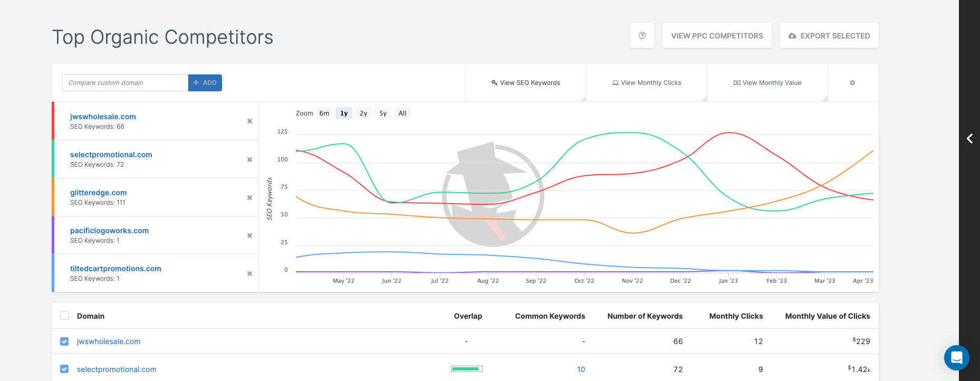Image resolution: width=980 pixels, height=381 pixels.
Task: Switch to View Monthly Clicks tab
Action: (x=647, y=83)
